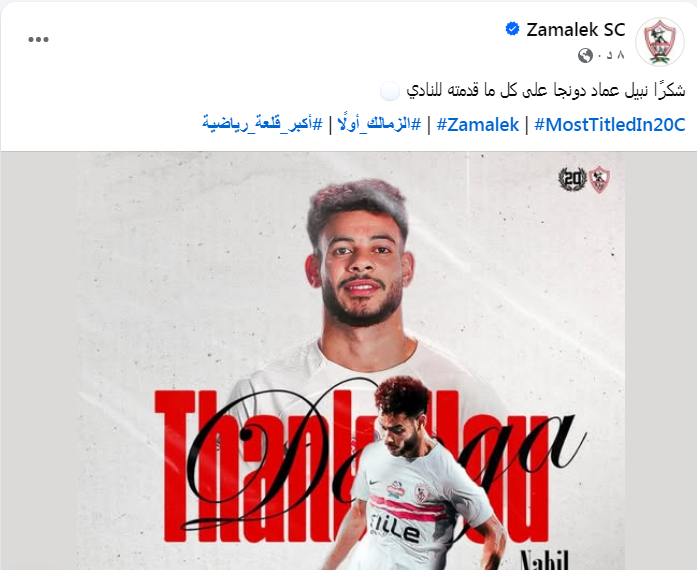697x570 pixels.
Task: Open the Zamalek SC page name link
Action: click(x=576, y=30)
